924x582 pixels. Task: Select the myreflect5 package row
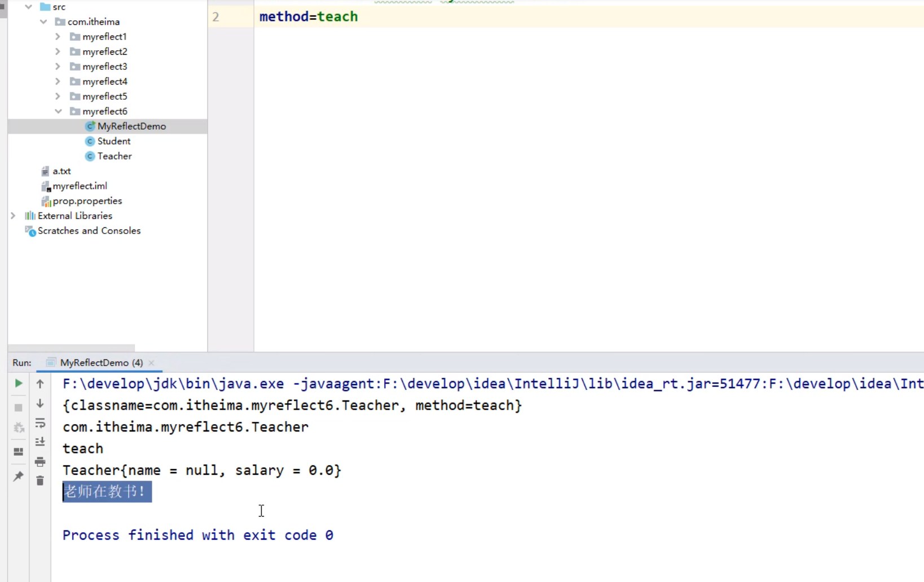click(107, 96)
